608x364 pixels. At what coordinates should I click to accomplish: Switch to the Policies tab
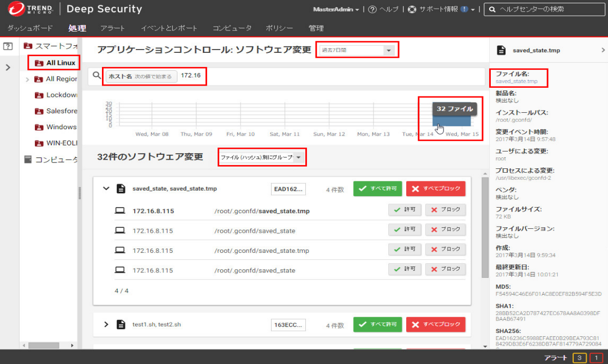[x=279, y=28]
